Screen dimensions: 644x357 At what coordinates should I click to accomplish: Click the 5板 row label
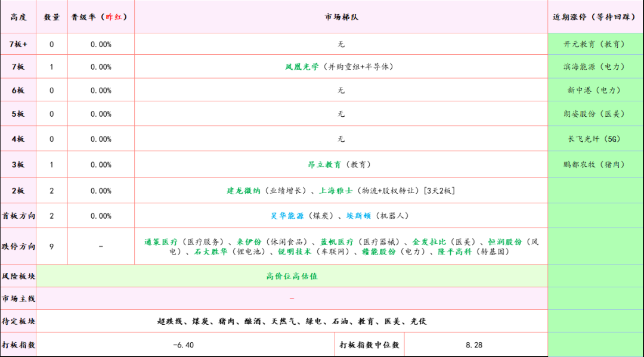[x=18, y=114]
